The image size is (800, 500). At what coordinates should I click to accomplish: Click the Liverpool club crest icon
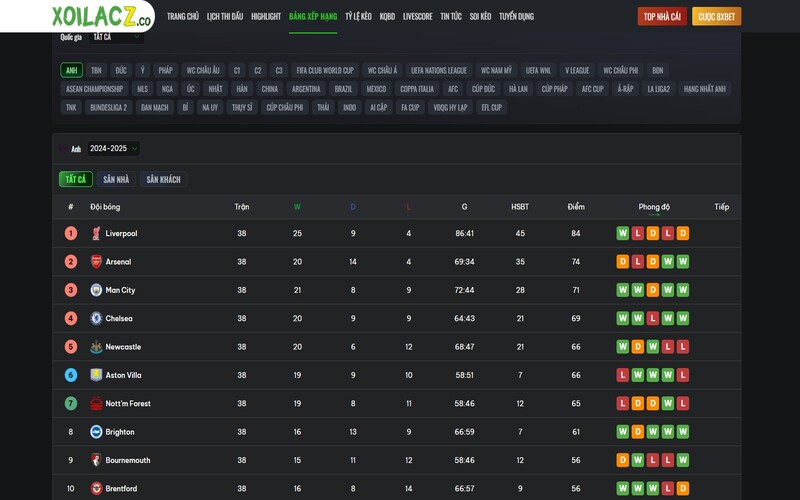[x=96, y=234]
